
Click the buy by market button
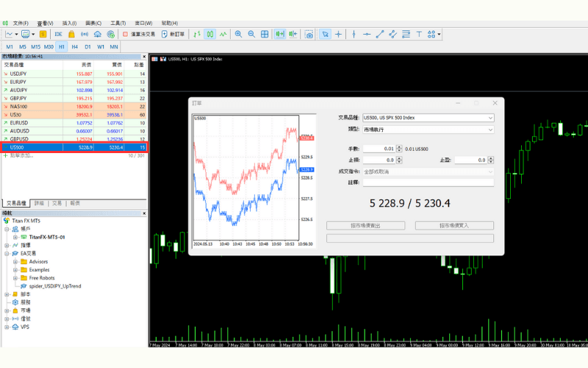pos(454,225)
